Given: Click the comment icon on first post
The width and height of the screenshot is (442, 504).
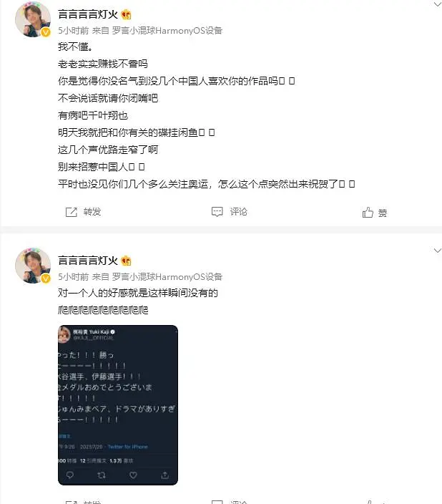Looking at the screenshot, I should click(x=217, y=212).
